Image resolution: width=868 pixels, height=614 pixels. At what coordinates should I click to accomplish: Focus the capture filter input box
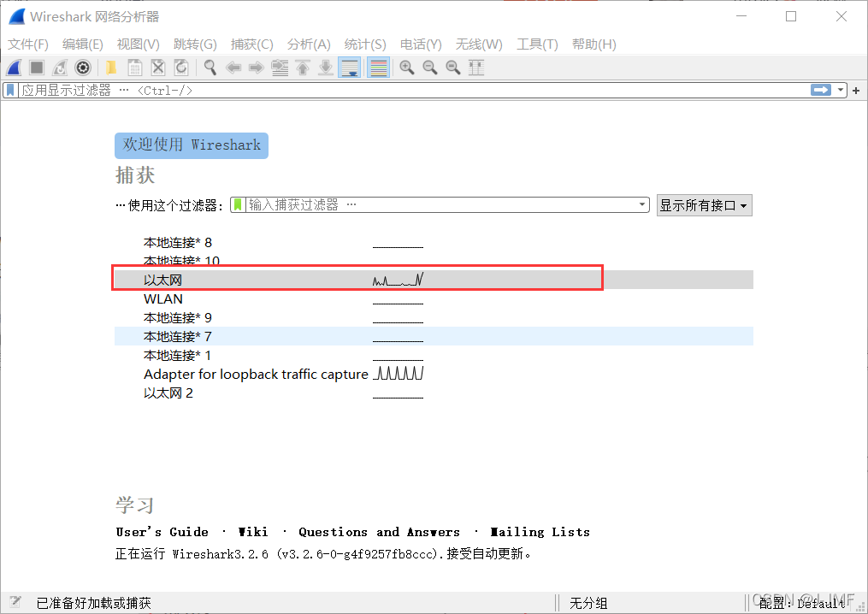coord(440,205)
